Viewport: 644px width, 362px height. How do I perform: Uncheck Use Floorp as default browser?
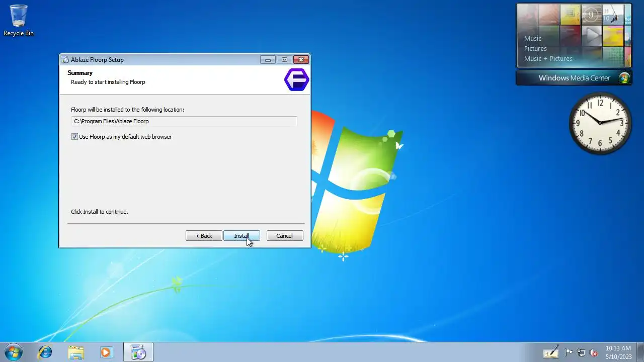click(x=74, y=137)
